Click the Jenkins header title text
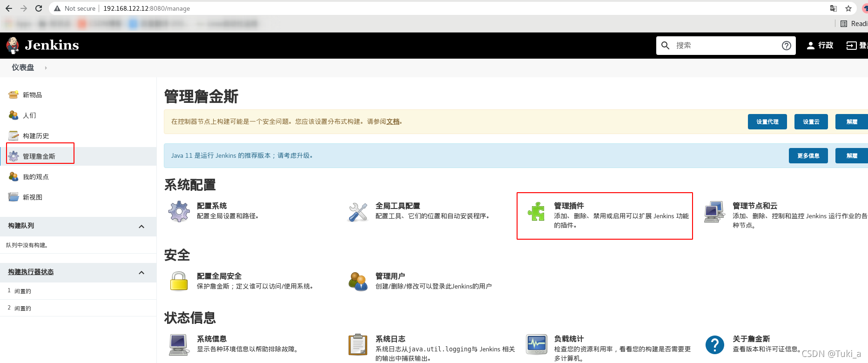The width and height of the screenshot is (868, 363). 52,45
